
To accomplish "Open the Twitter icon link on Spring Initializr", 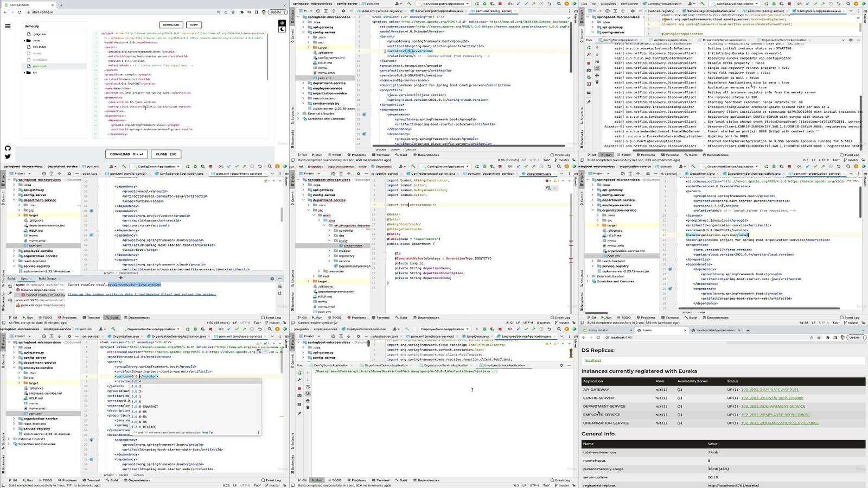I will [x=8, y=156].
